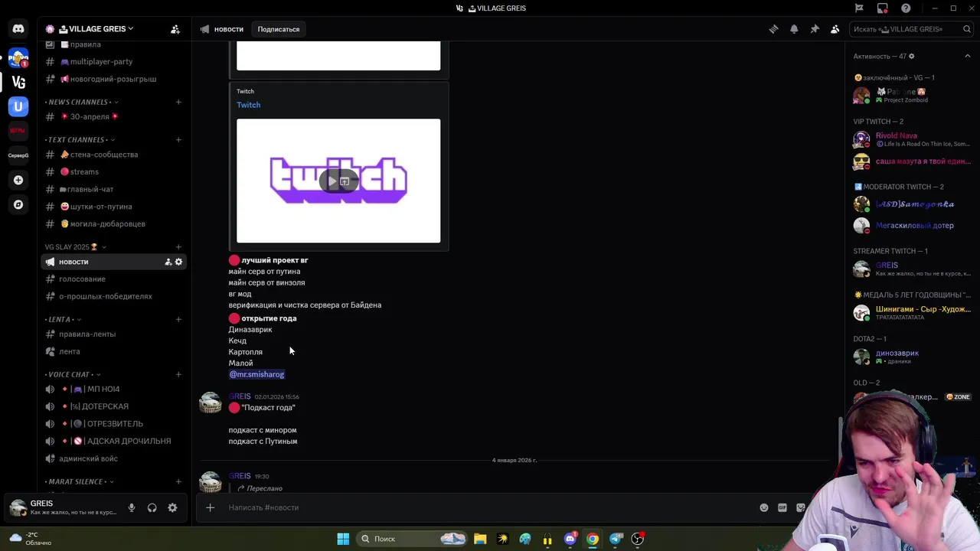Collapse the MARAT SILENCE category
This screenshot has height=551, width=980.
(x=79, y=481)
